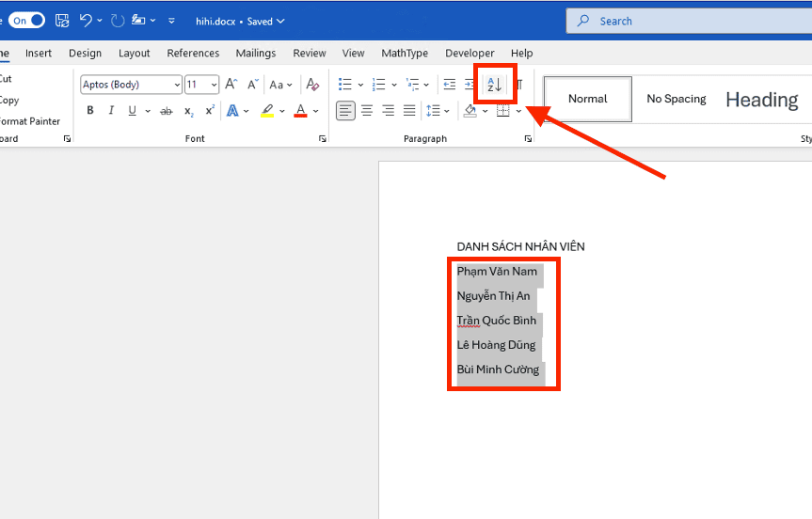Open the hihi.docx saved file-name dropdown
Screen dimensions: 812x519
click(x=240, y=22)
